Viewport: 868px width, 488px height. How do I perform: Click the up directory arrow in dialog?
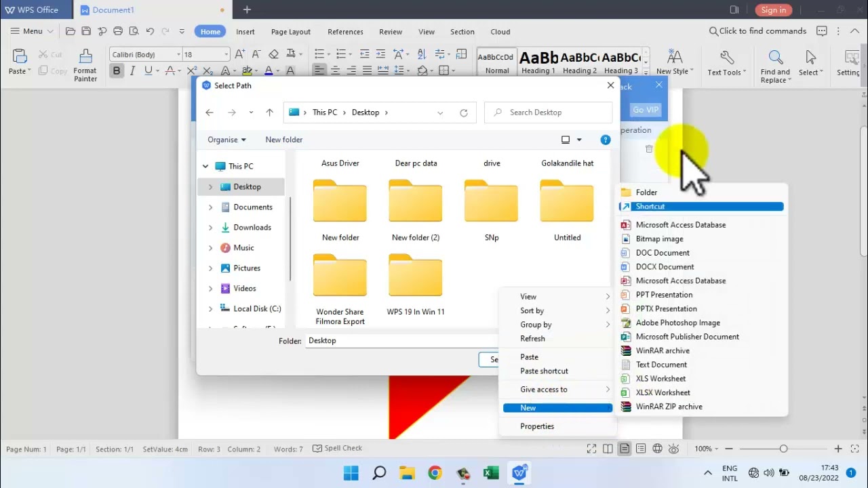coord(269,113)
